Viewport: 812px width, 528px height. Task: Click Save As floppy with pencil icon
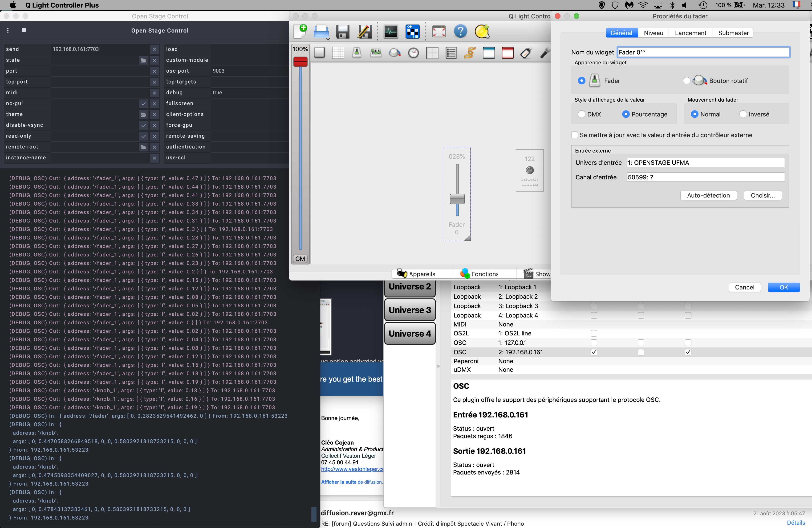coord(364,31)
